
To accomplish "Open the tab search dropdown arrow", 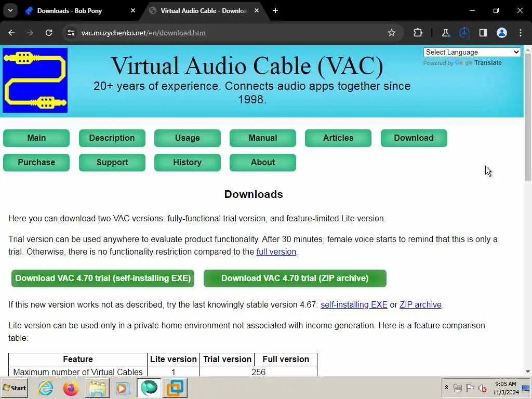I will 10,10.
